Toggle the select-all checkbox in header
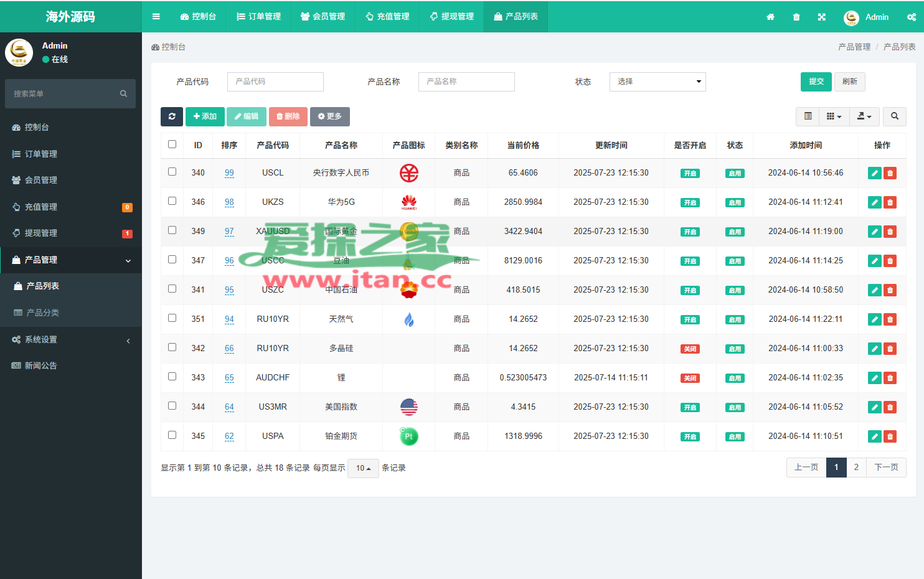 pos(172,144)
